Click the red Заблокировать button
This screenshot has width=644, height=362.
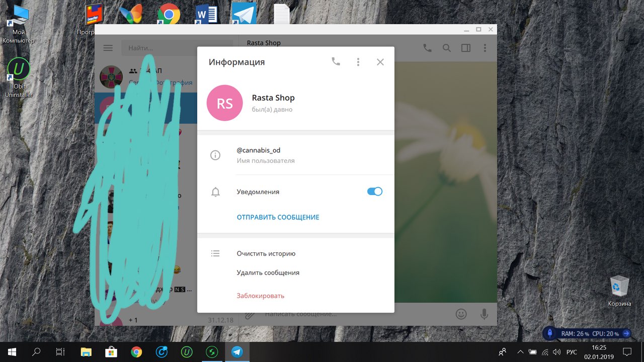coord(260,296)
